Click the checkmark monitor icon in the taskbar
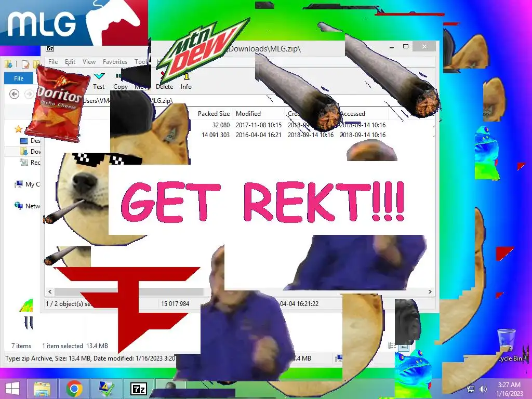Viewport: 532px width, 399px height. point(106,389)
